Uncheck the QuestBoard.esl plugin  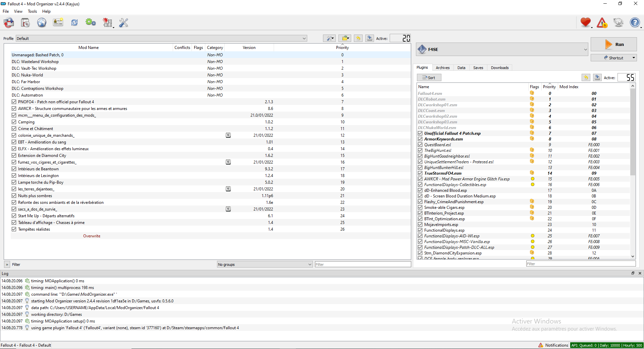pyautogui.click(x=420, y=145)
